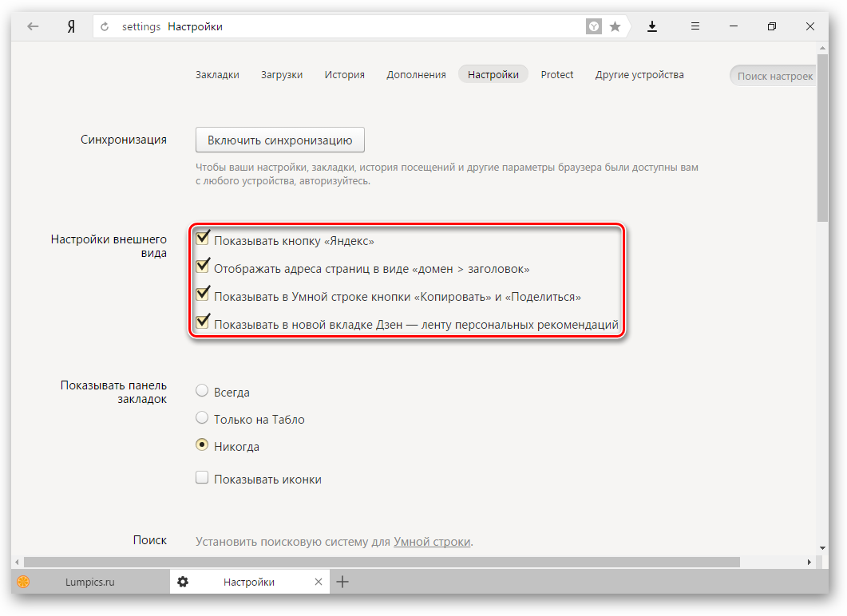This screenshot has width=847, height=616.
Task: Uncheck «Показывать кнопку Яндекс»
Action: click(203, 239)
